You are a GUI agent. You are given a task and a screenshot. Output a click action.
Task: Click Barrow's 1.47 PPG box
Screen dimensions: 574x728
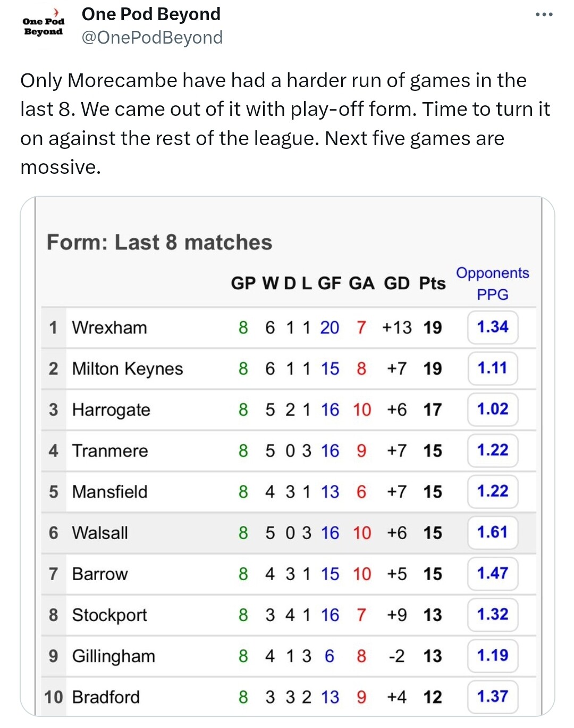click(x=493, y=573)
